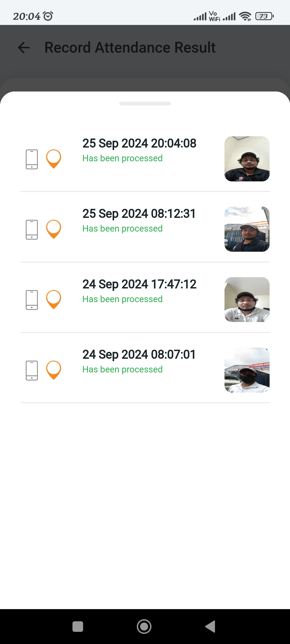This screenshot has width=290, height=644.
Task: Tap phone icon for 24 Sep 08:07:01 record
Action: point(32,370)
